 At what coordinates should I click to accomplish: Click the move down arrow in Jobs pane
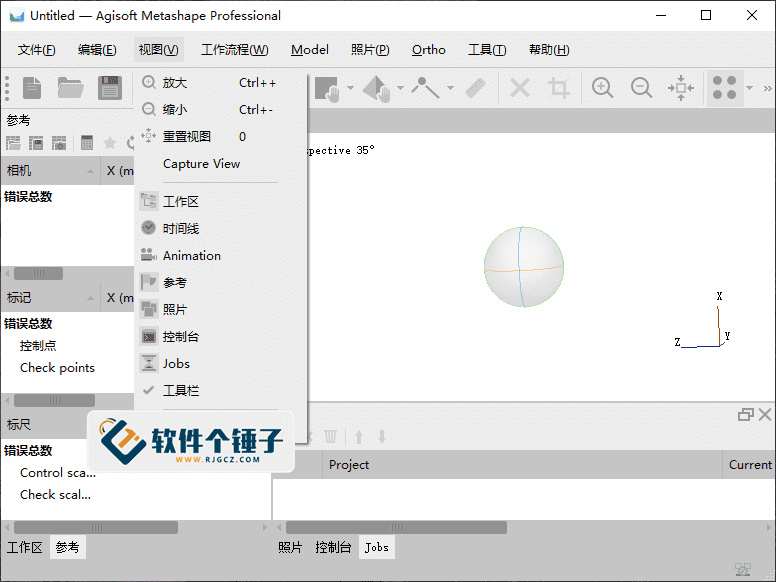382,436
